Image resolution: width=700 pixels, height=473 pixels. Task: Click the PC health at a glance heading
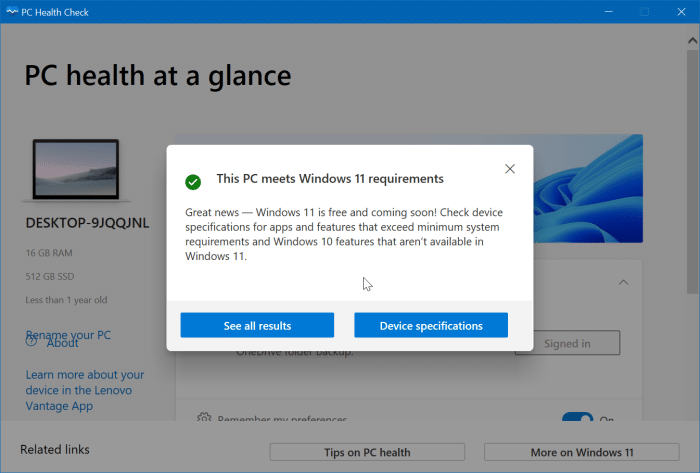(158, 75)
